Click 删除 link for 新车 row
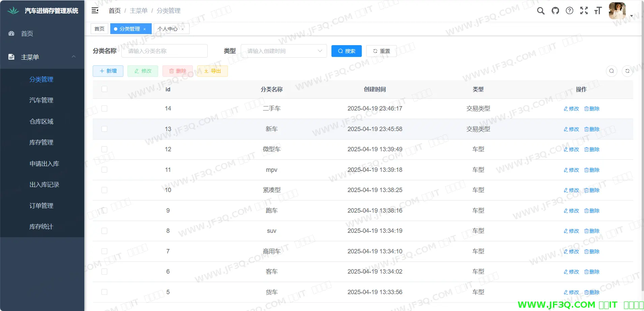The height and width of the screenshot is (311, 644). pyautogui.click(x=592, y=129)
